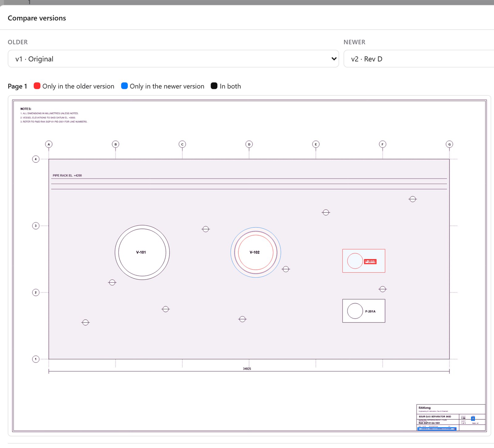Viewport: 494px width, 448px height.
Task: Click 'SOUR GAS SEPARATOR SKID' in title block
Action: coord(435,417)
